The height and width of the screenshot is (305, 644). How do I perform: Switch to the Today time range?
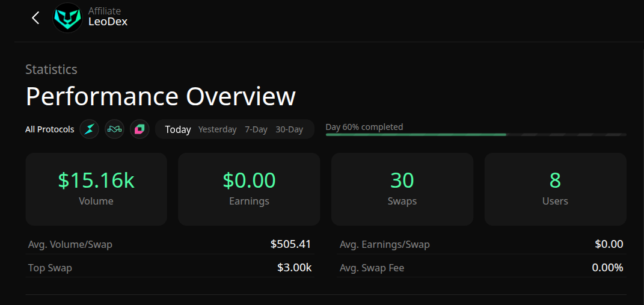coord(178,129)
